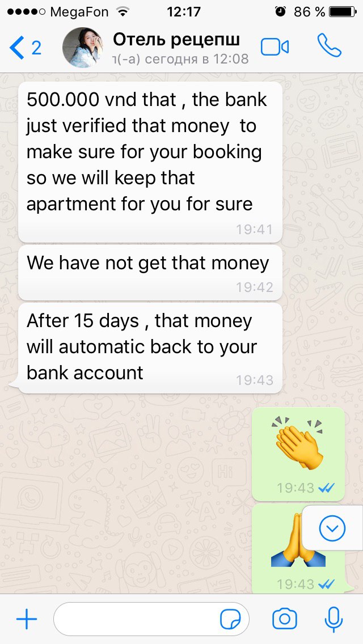Select the clapping hands emoji message
This screenshot has height=644, width=363.
(x=298, y=454)
